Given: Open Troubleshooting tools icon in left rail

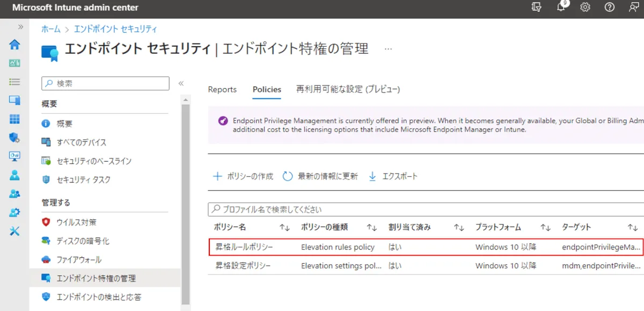Looking at the screenshot, I should tap(14, 231).
